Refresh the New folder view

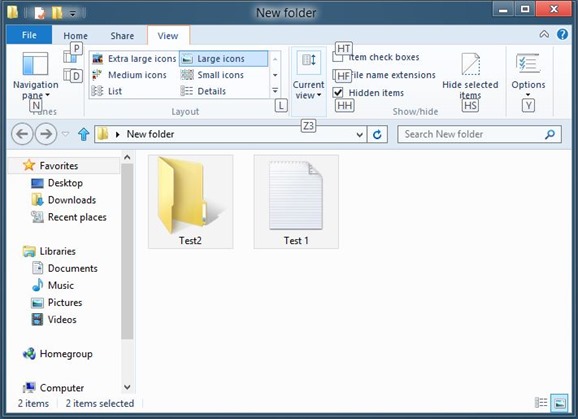(x=377, y=134)
